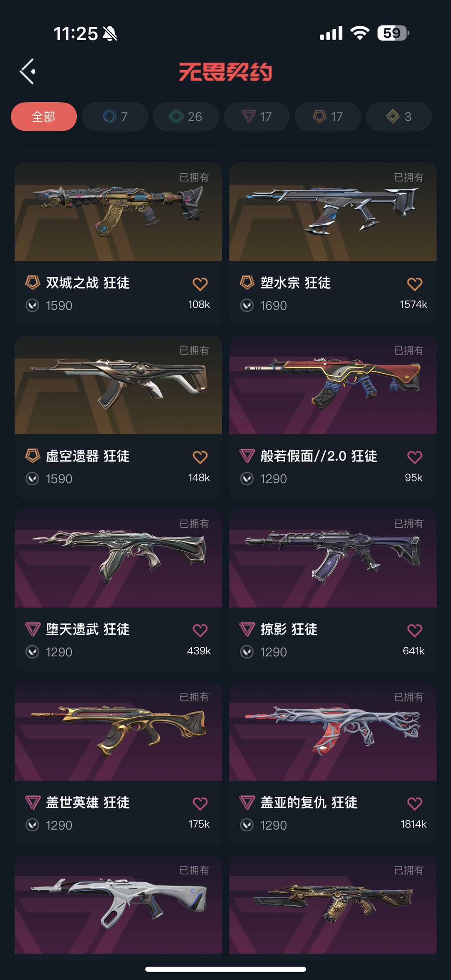The image size is (451, 980).
Task: Open the 双城之战 狂徒 weapon image
Action: pos(118,212)
